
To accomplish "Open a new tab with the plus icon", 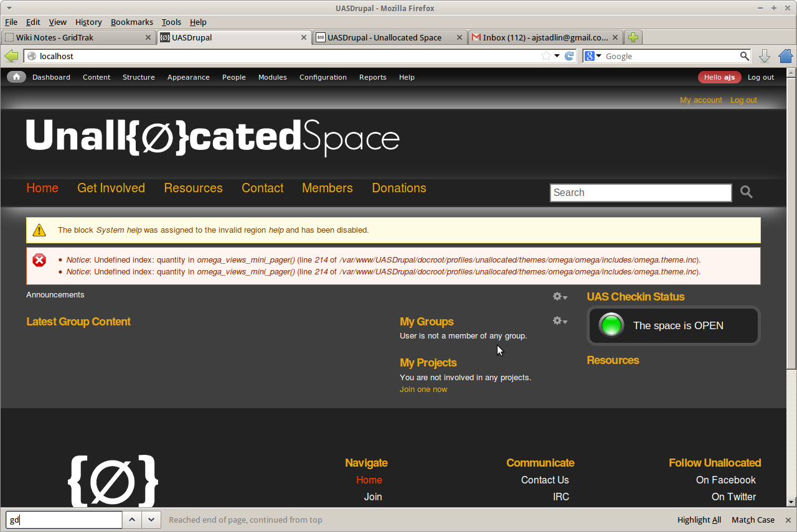I will 633,37.
